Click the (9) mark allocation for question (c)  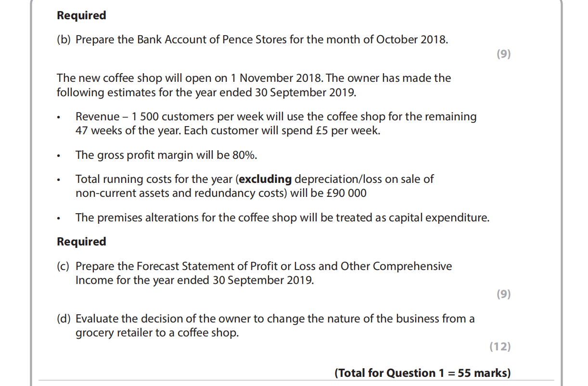click(503, 294)
